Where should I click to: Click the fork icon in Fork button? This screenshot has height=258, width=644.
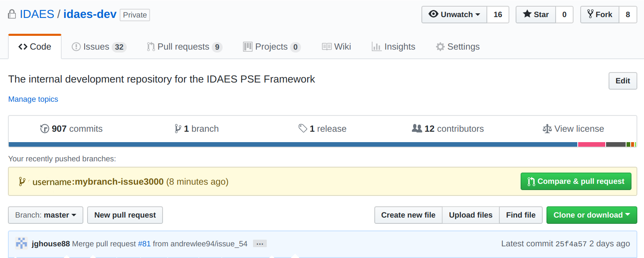(x=590, y=14)
